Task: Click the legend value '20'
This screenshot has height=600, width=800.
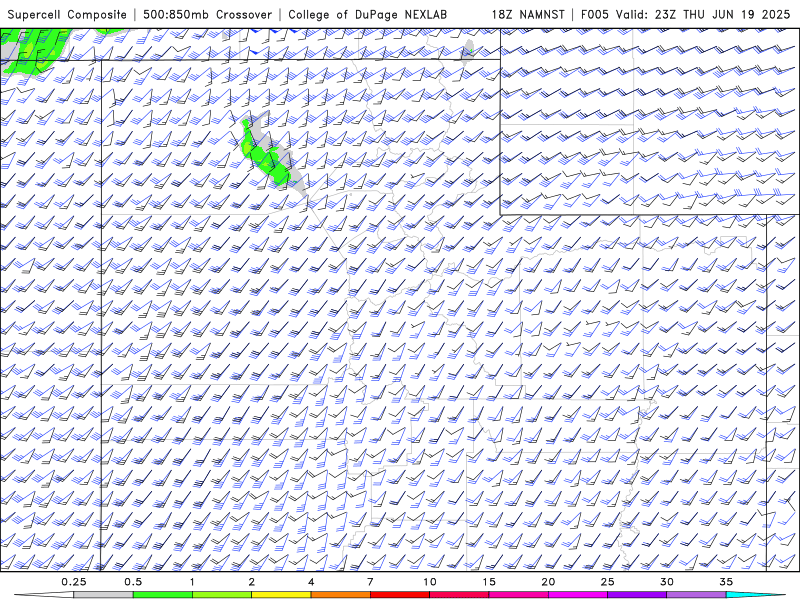Action: click(548, 582)
